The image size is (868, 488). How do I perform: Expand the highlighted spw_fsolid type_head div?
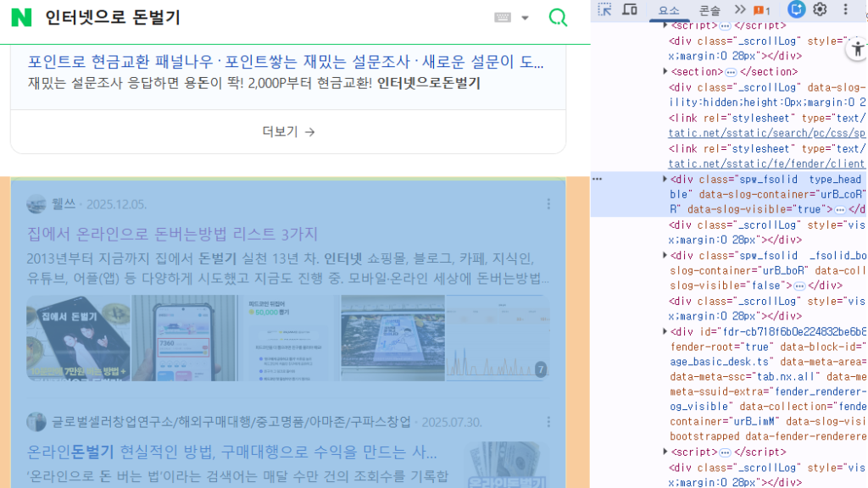tap(665, 179)
